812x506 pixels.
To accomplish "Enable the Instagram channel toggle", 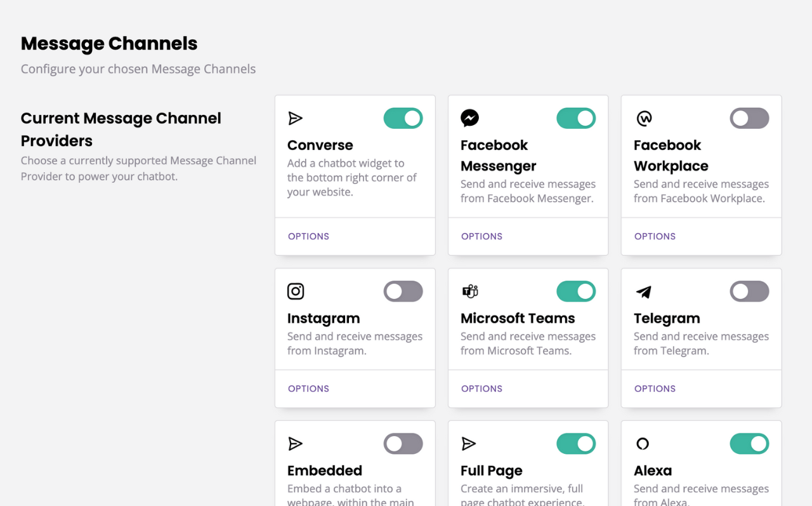I will tap(403, 291).
